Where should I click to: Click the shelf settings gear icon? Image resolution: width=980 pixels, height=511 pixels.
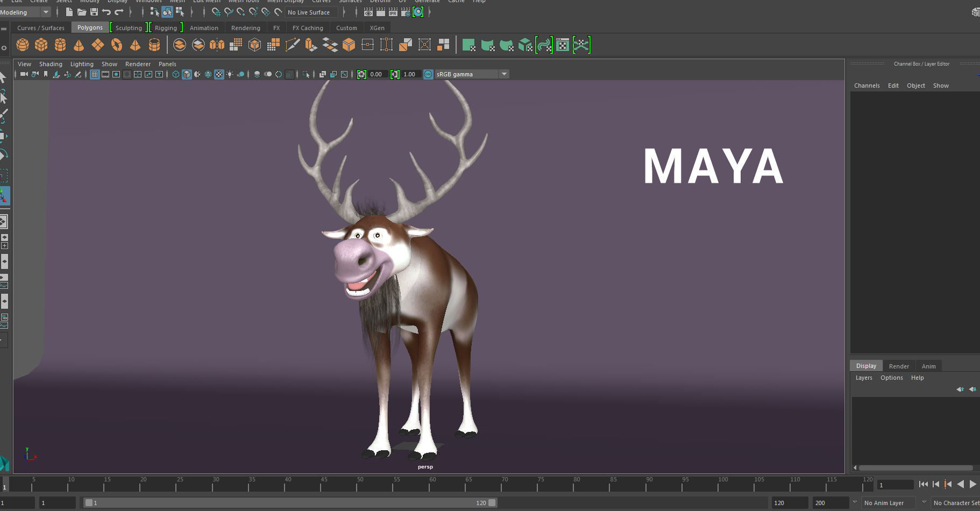pyautogui.click(x=4, y=48)
